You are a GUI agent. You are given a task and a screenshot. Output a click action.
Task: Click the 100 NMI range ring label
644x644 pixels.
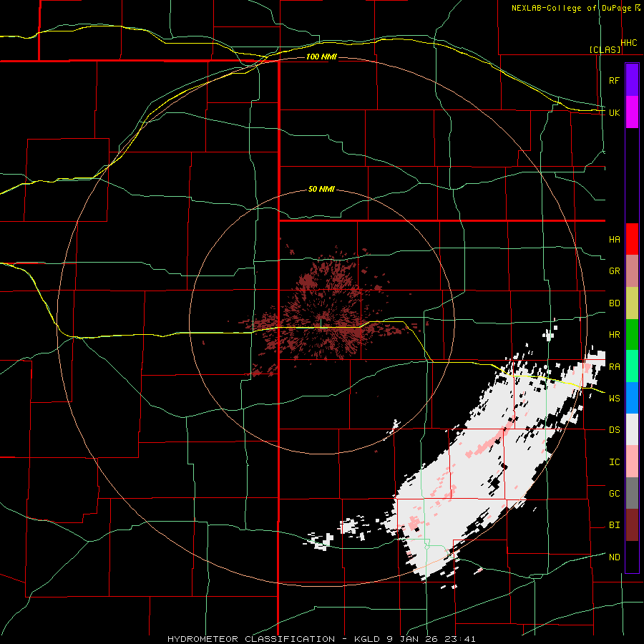click(321, 57)
